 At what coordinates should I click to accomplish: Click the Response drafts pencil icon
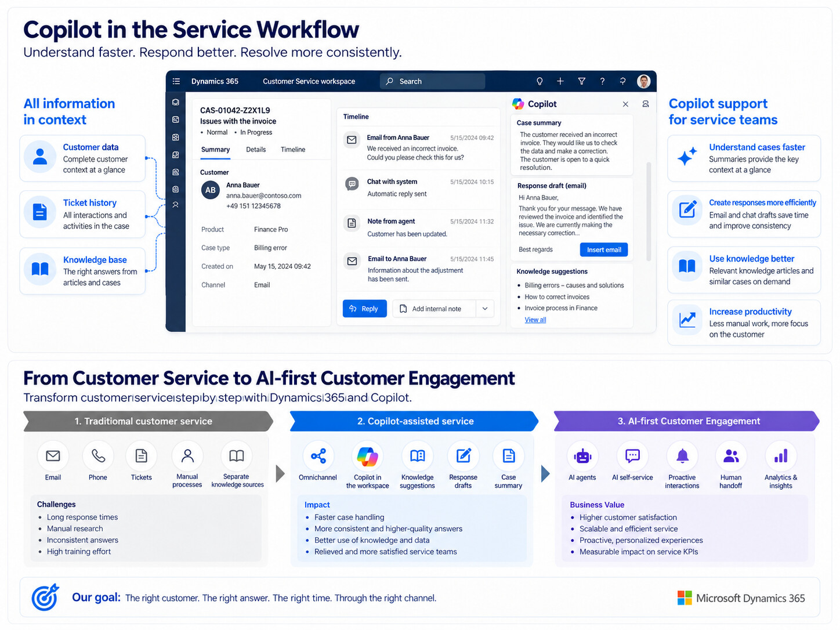[x=463, y=456]
